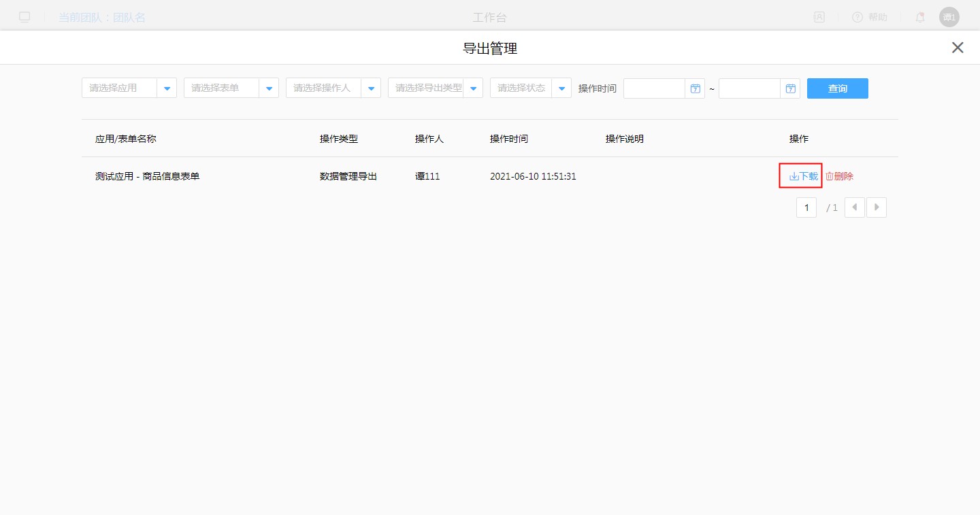Click the 查询 button
This screenshot has width=980, height=515.
837,88
